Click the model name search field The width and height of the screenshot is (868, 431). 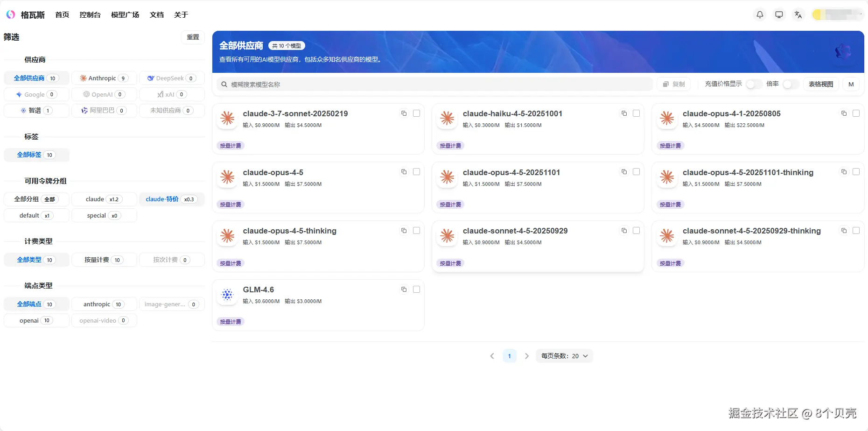coord(434,84)
